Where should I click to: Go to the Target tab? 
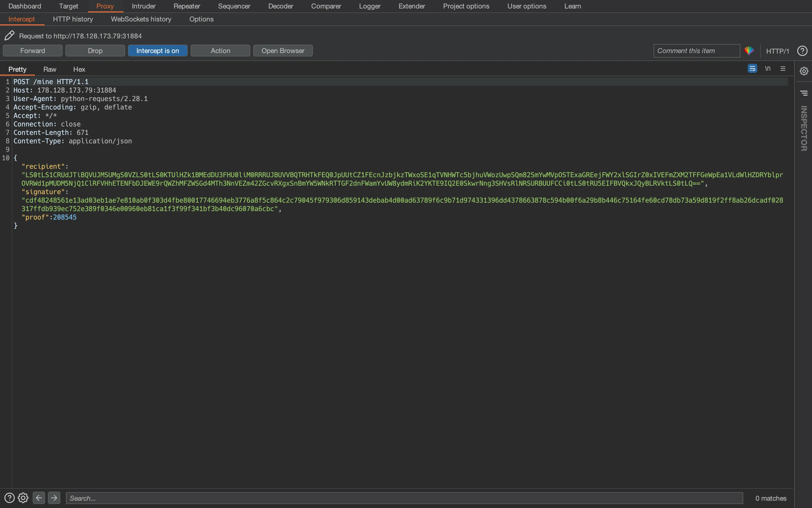(69, 6)
